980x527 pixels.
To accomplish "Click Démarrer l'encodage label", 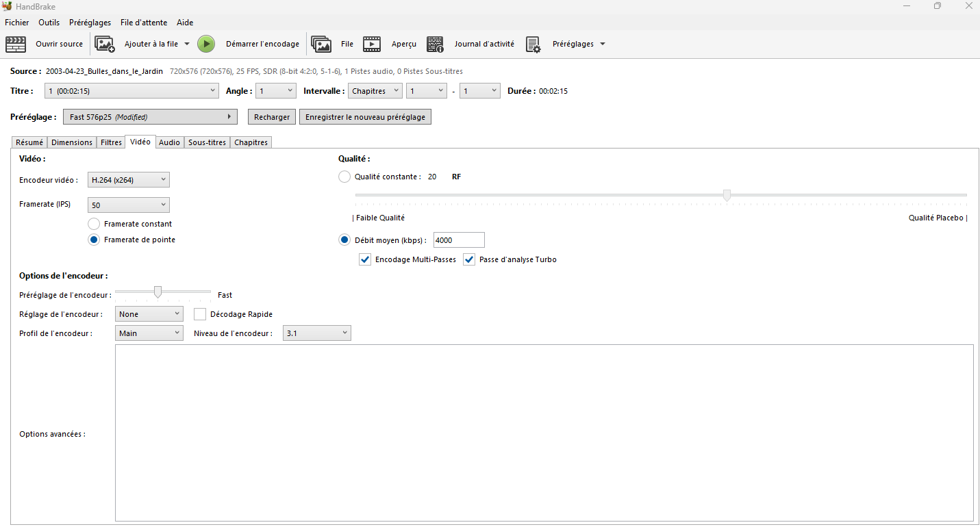I will pyautogui.click(x=262, y=44).
